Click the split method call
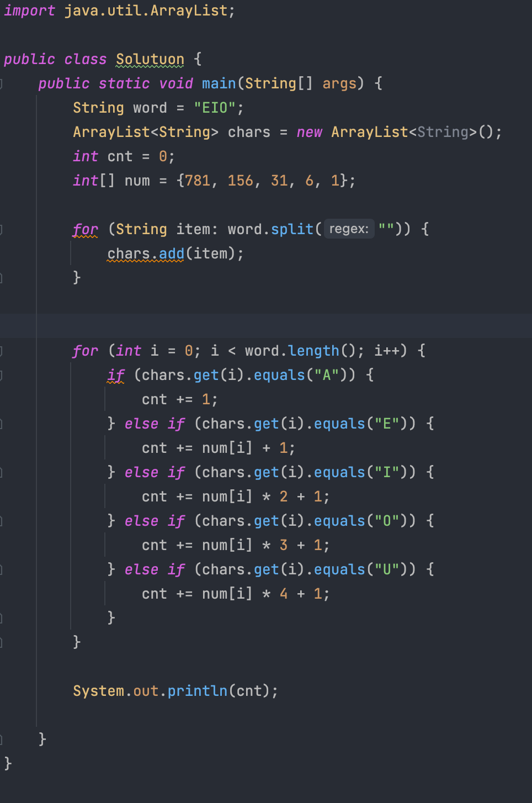 point(292,229)
